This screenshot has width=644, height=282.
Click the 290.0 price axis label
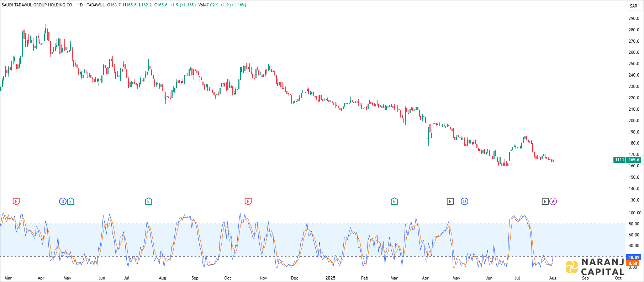tap(634, 19)
